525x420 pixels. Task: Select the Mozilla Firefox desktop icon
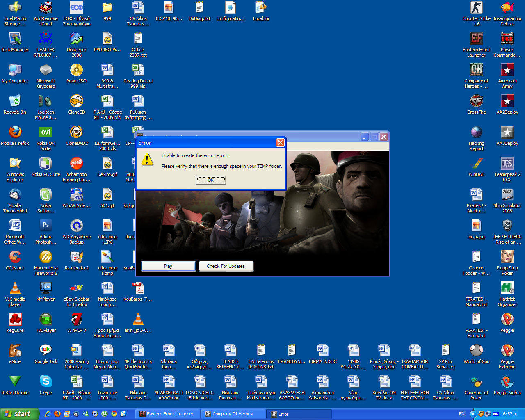pyautogui.click(x=15, y=135)
